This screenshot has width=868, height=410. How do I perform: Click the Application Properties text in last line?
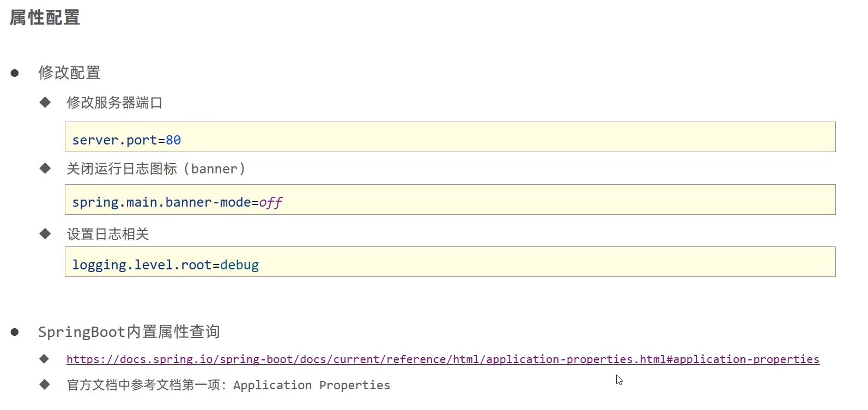coord(312,385)
